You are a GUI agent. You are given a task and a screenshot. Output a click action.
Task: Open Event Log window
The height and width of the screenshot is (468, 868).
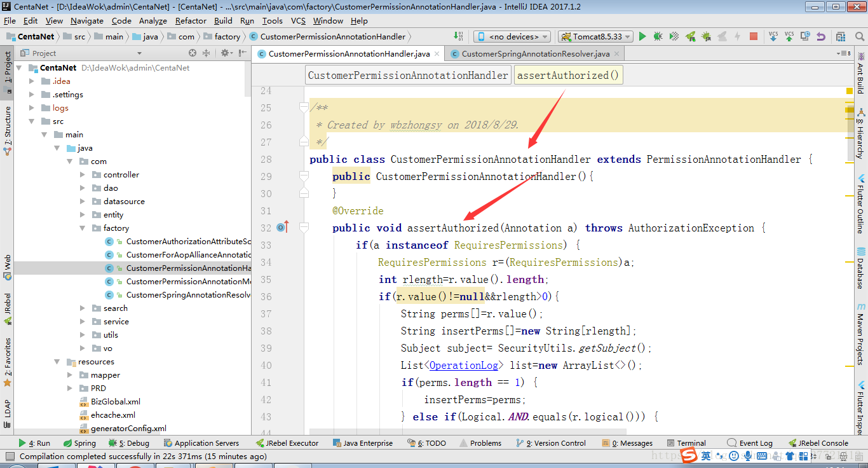750,443
